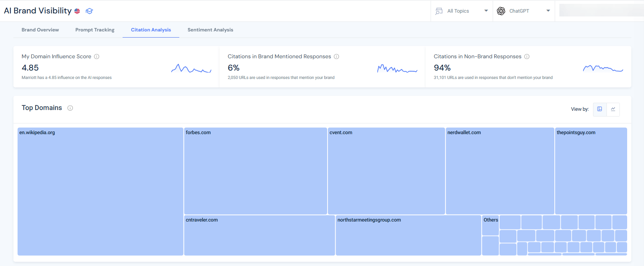Click the cntraveler.com treemap block
The image size is (644, 266).
point(260,235)
